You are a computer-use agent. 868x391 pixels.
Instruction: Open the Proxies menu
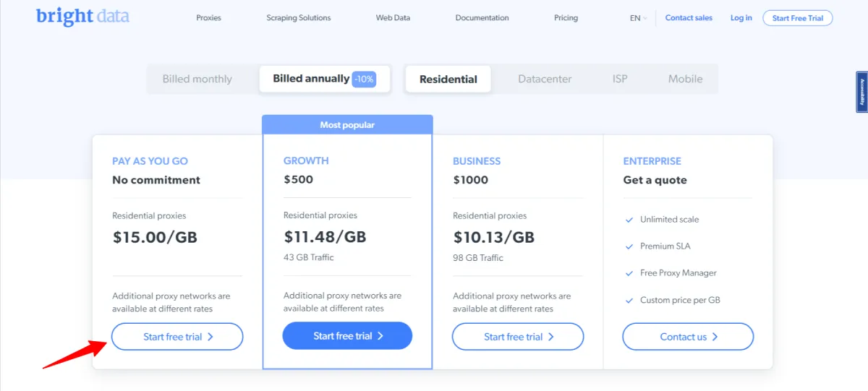[x=208, y=18]
